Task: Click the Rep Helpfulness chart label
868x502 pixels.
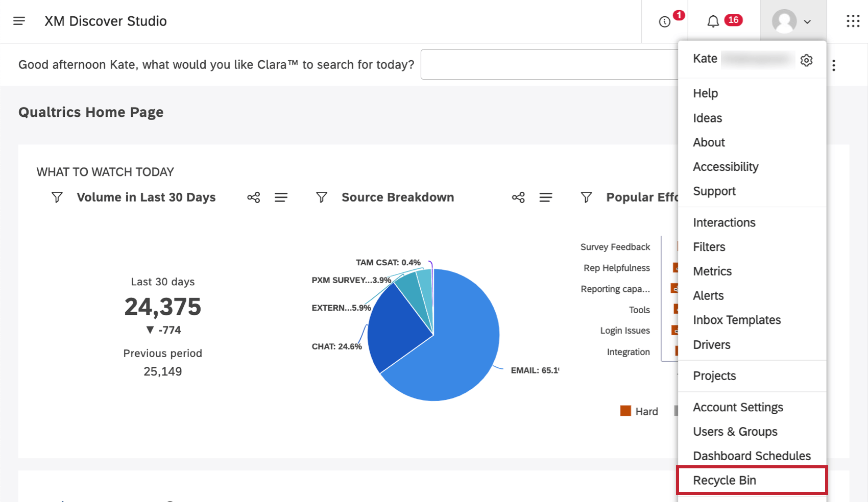Action: pyautogui.click(x=617, y=268)
